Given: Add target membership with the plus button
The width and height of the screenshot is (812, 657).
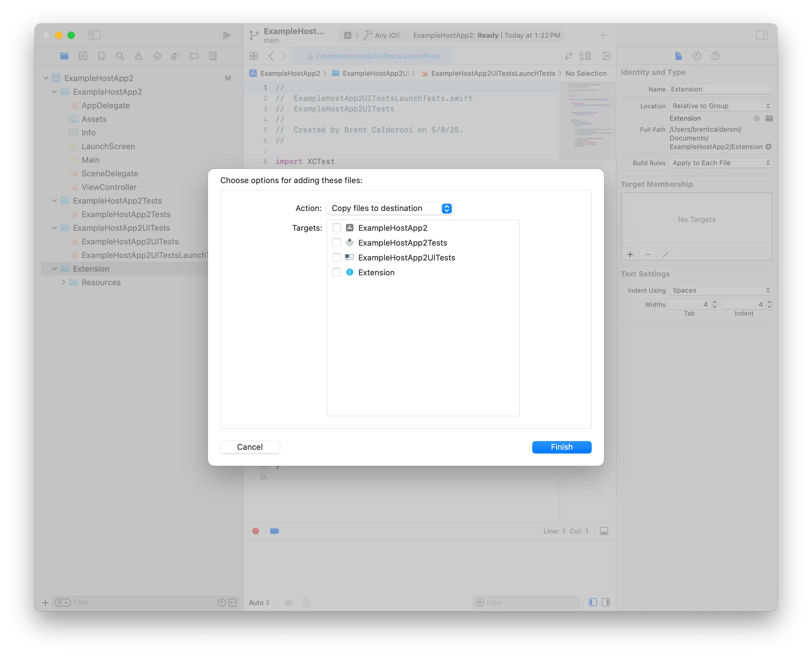Looking at the screenshot, I should [630, 254].
